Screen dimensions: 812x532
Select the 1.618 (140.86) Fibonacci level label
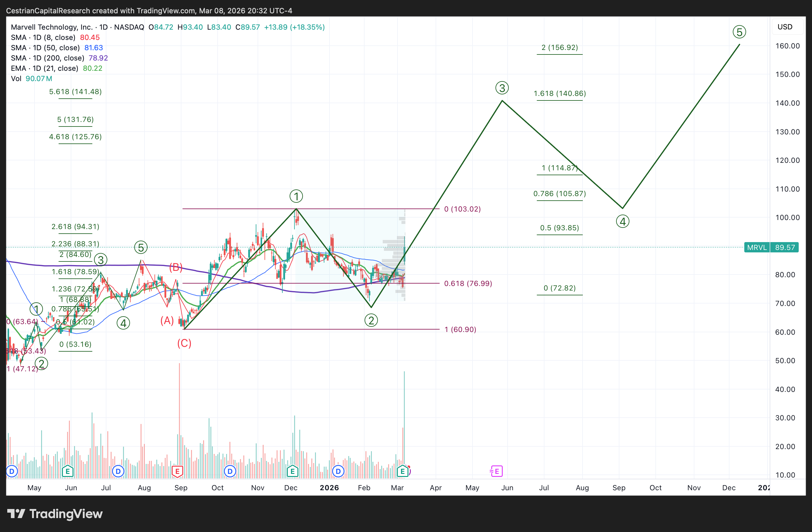point(560,94)
